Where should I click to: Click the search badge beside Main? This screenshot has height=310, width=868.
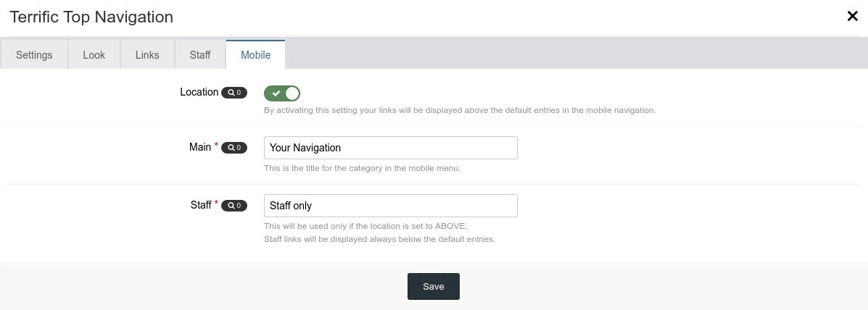click(234, 148)
